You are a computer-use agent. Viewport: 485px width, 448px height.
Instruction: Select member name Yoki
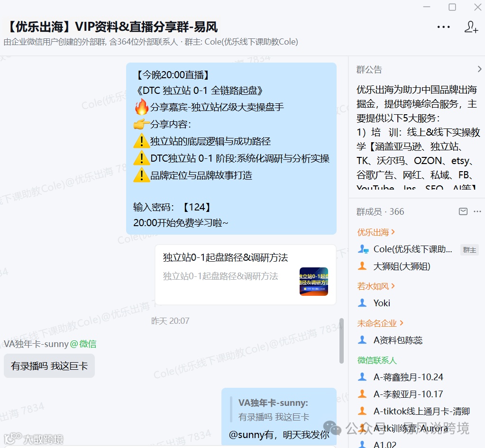coord(382,303)
